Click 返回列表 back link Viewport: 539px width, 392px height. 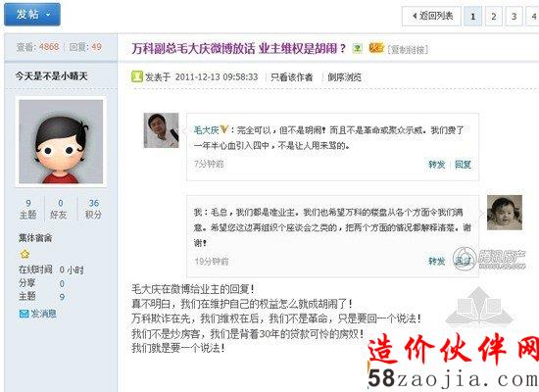431,16
